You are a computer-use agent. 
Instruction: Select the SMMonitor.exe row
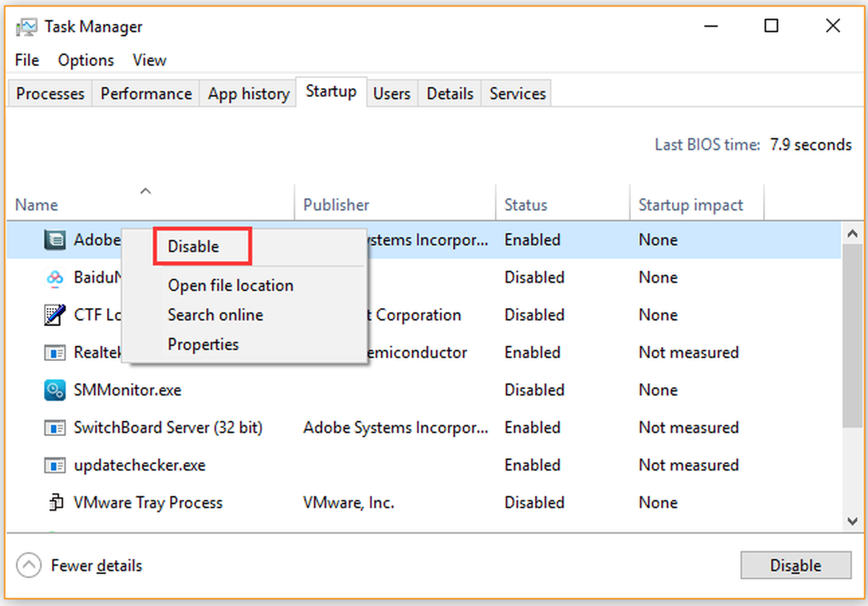425,391
